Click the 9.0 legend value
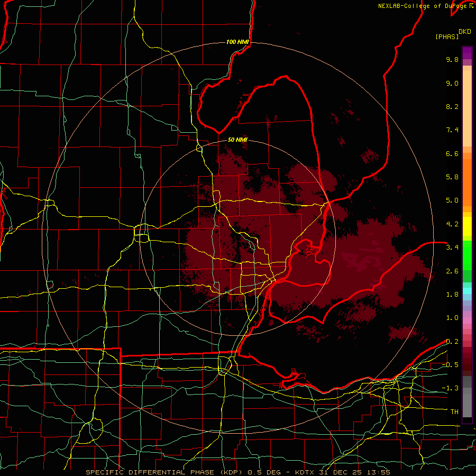The image size is (476, 476). (x=452, y=83)
